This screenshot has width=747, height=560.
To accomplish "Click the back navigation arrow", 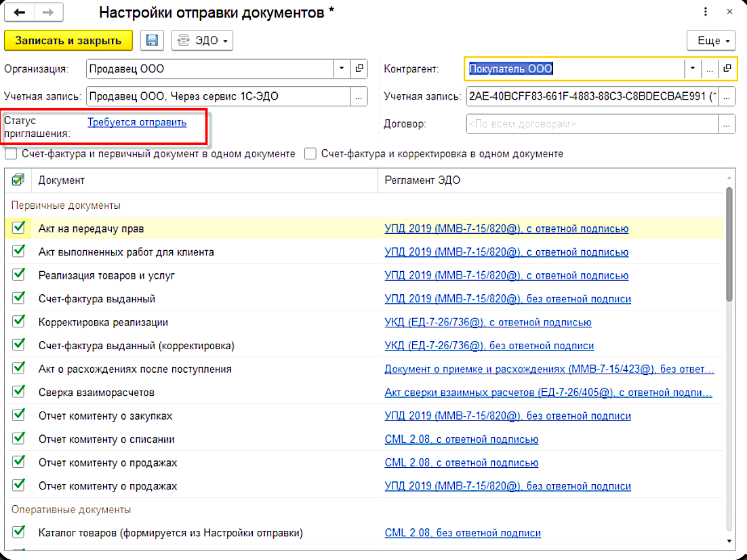I will point(20,13).
